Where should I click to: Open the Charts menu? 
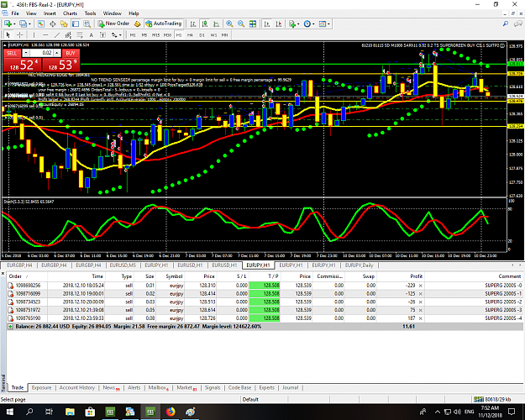click(70, 13)
